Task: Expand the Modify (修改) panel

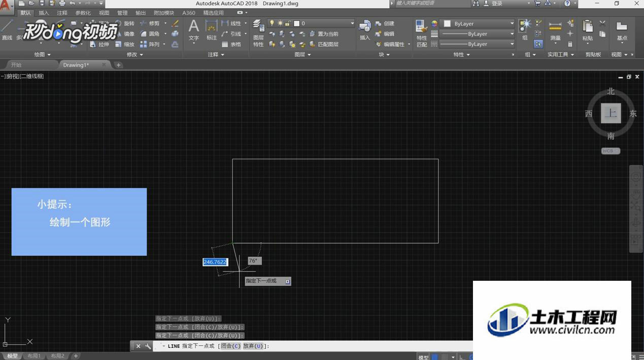Action: [134, 54]
